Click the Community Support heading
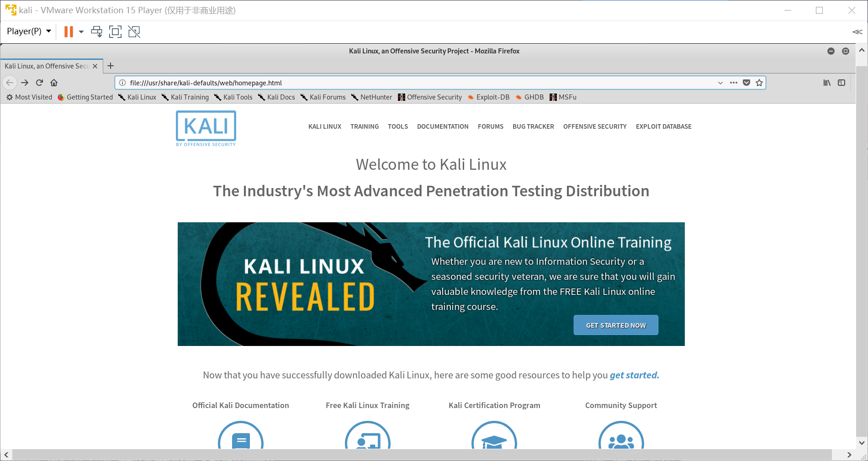The width and height of the screenshot is (868, 461). pos(621,405)
